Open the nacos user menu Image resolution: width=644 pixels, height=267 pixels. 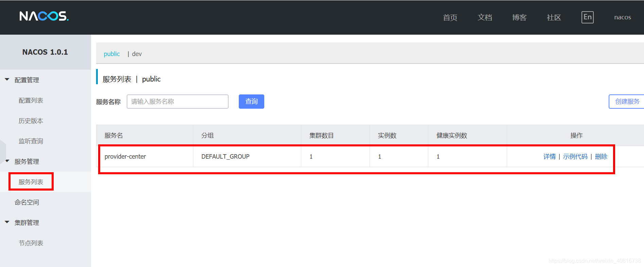click(x=623, y=17)
